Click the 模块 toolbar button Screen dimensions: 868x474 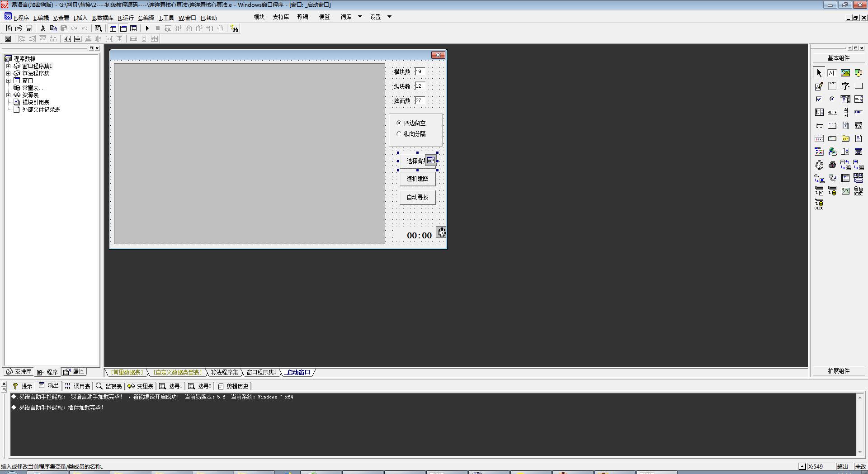pyautogui.click(x=259, y=17)
